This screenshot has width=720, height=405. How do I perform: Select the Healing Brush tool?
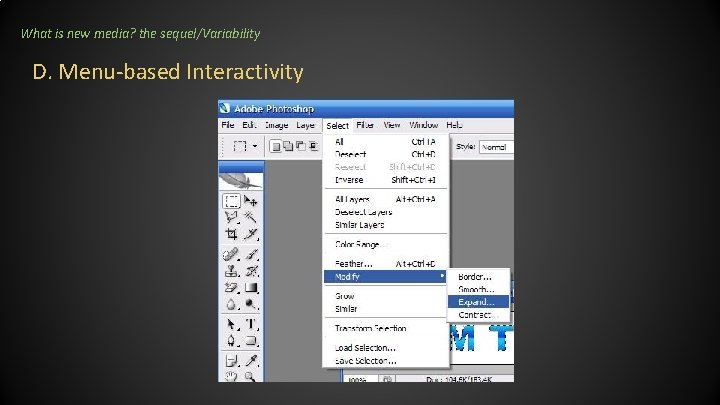click(x=231, y=254)
